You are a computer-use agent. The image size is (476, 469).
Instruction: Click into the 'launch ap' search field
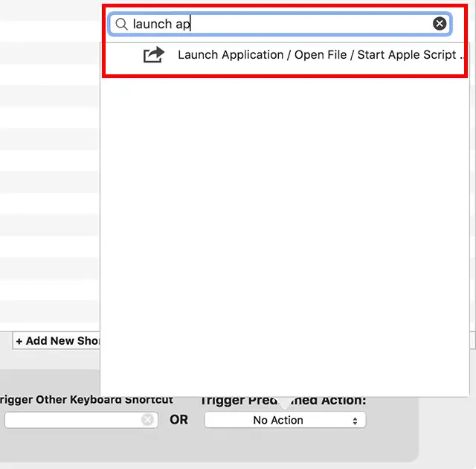pyautogui.click(x=280, y=24)
